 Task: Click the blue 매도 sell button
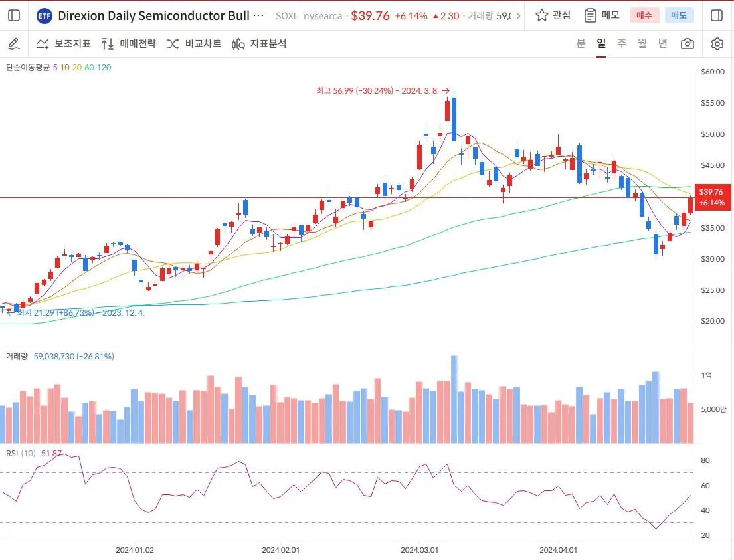click(x=679, y=15)
